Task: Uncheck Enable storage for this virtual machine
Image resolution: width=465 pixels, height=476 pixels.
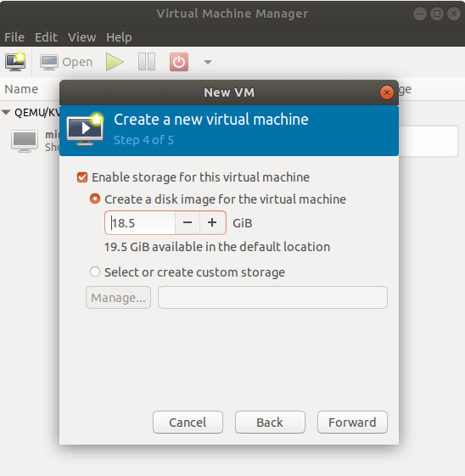Action: click(82, 177)
